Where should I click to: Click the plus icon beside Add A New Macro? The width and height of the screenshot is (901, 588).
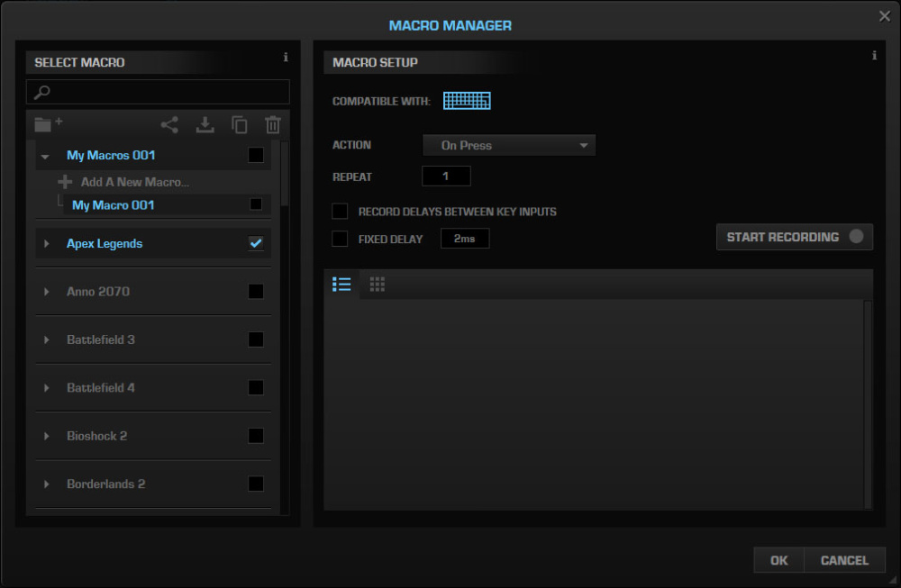65,182
